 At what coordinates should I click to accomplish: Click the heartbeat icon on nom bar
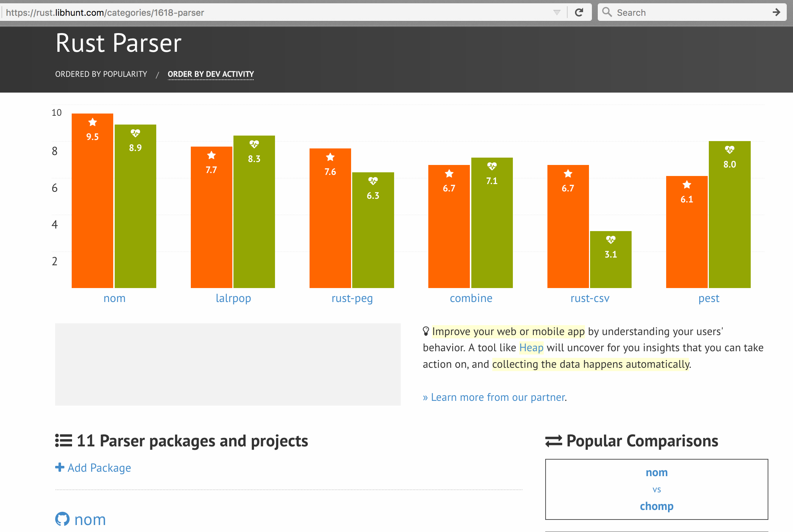pos(135,133)
